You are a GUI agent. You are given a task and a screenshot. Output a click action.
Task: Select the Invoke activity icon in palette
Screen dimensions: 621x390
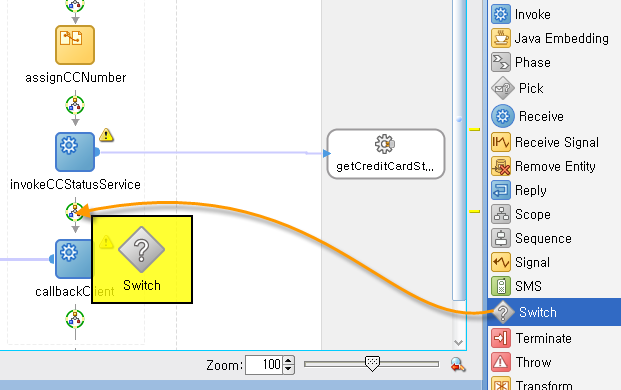501,14
